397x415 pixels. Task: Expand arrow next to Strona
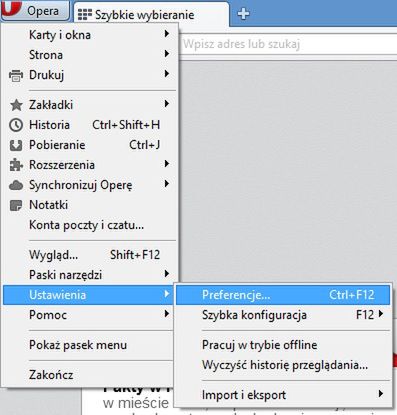click(x=167, y=54)
